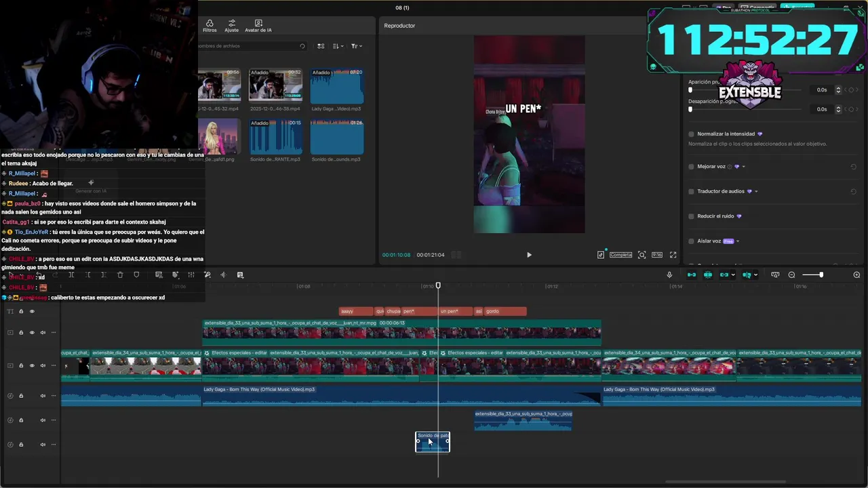
Task: Click the fade-in duration slider handle
Action: tap(690, 89)
